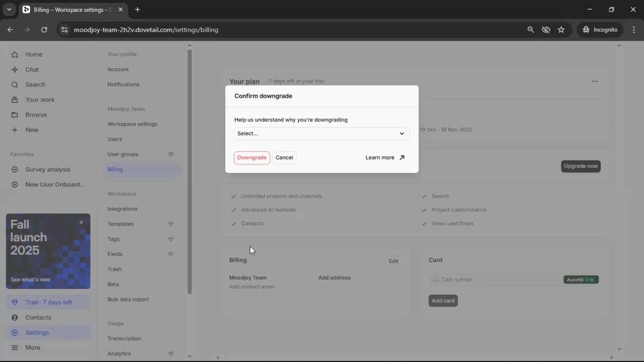Click the Home icon in sidebar
Viewport: 644px width, 362px height.
(15, 55)
